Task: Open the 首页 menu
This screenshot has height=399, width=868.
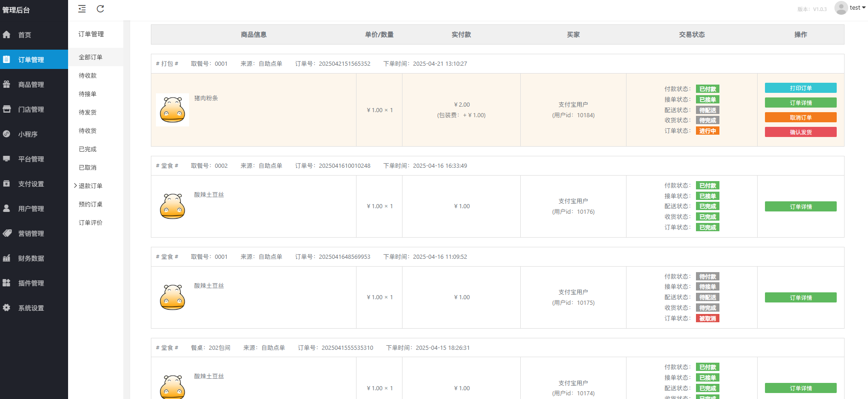Action: click(x=34, y=35)
